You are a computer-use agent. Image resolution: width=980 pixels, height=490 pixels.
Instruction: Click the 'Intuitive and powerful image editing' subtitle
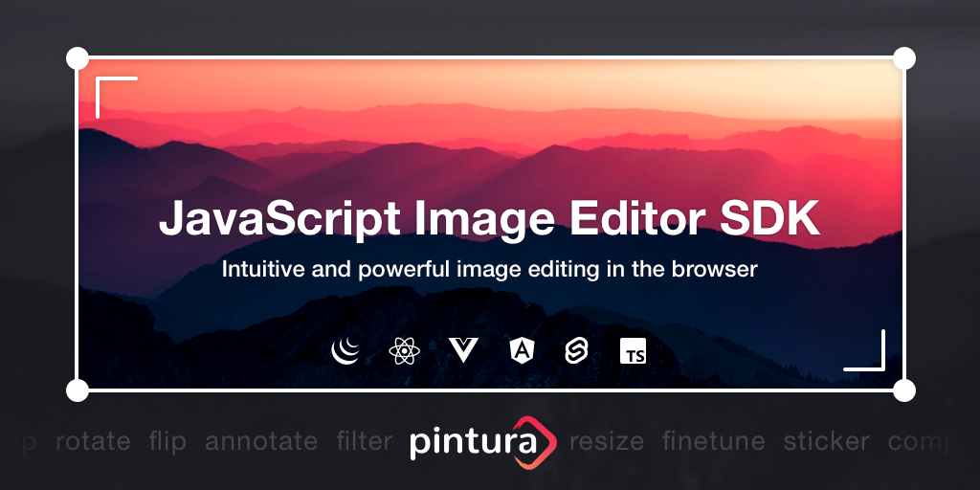point(489,269)
